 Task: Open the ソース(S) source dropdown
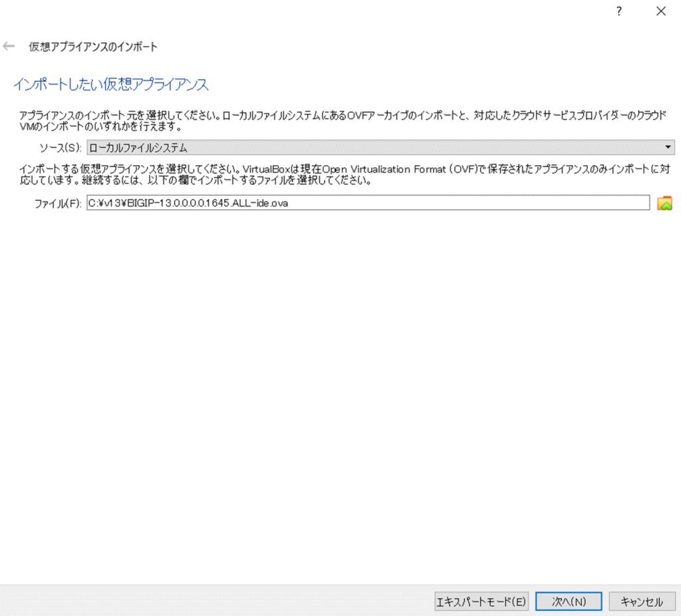pos(380,148)
